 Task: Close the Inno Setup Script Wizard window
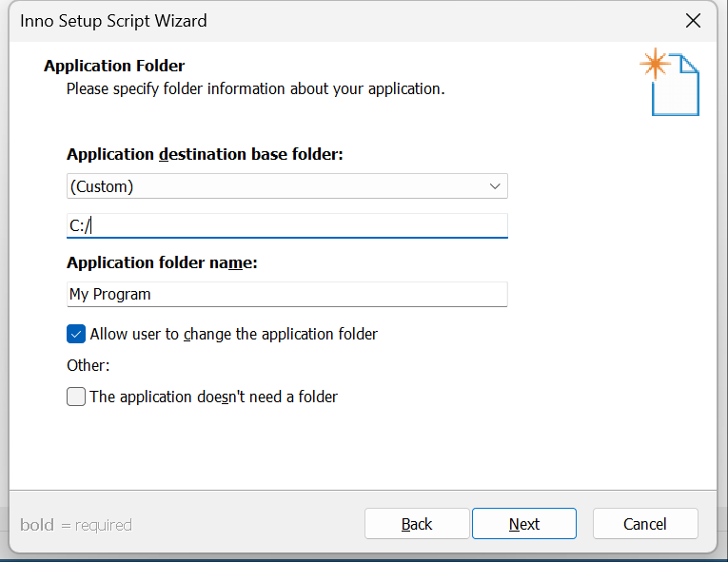click(693, 21)
